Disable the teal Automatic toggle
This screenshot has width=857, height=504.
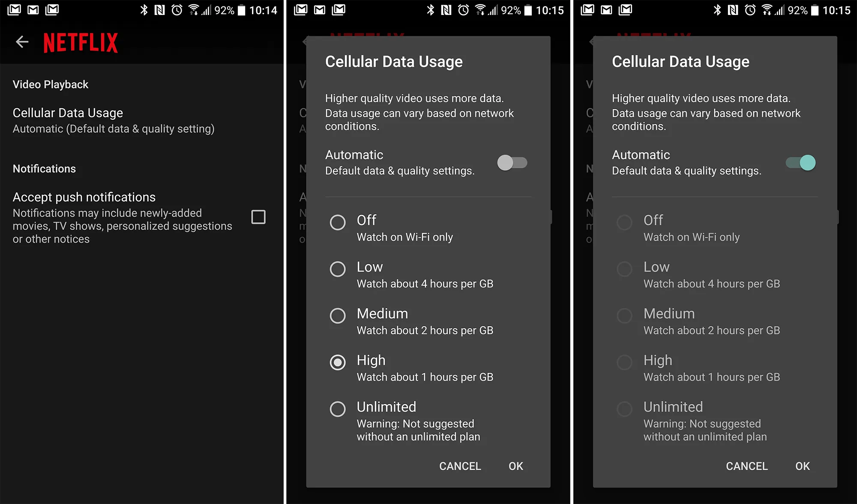coord(800,163)
